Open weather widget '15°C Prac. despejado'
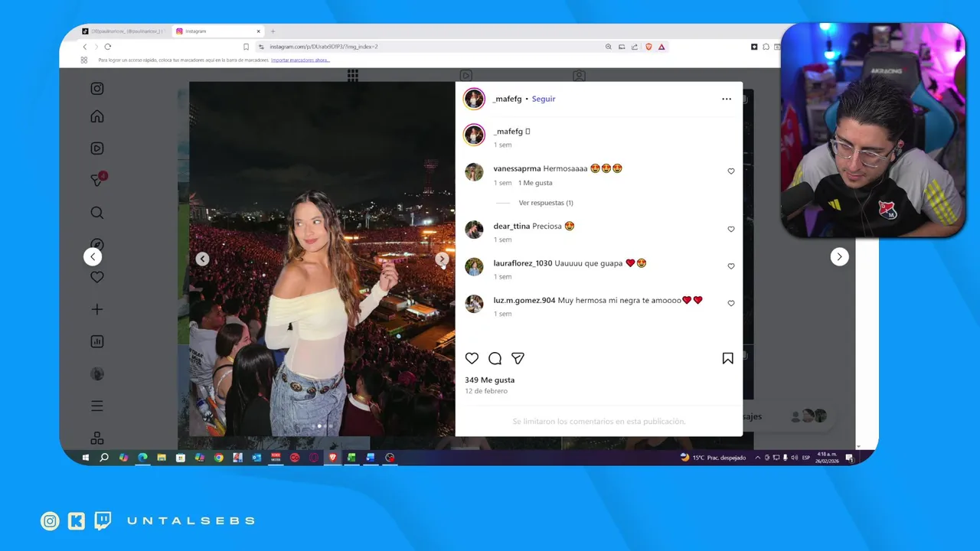The width and height of the screenshot is (980, 551). [x=713, y=458]
